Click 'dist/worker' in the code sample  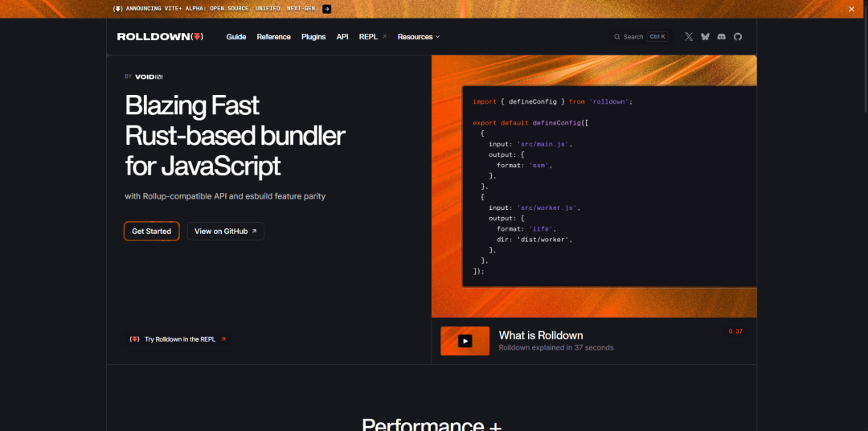544,240
